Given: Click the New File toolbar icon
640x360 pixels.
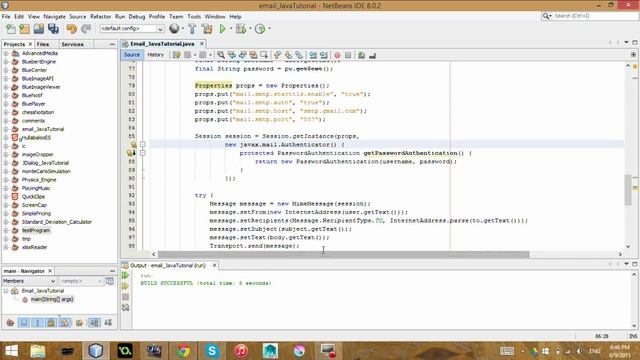Looking at the screenshot, I should 11,29.
